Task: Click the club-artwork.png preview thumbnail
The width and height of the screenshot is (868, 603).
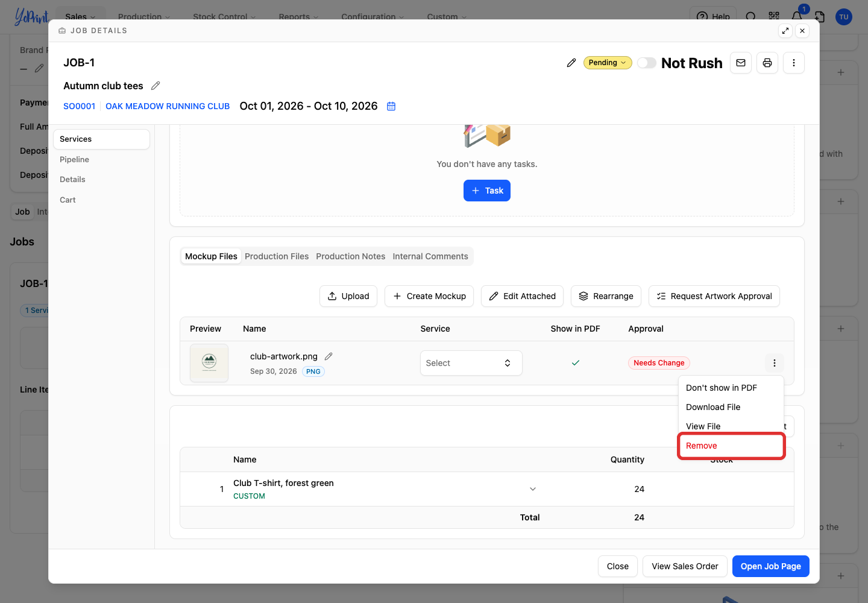Action: [209, 363]
